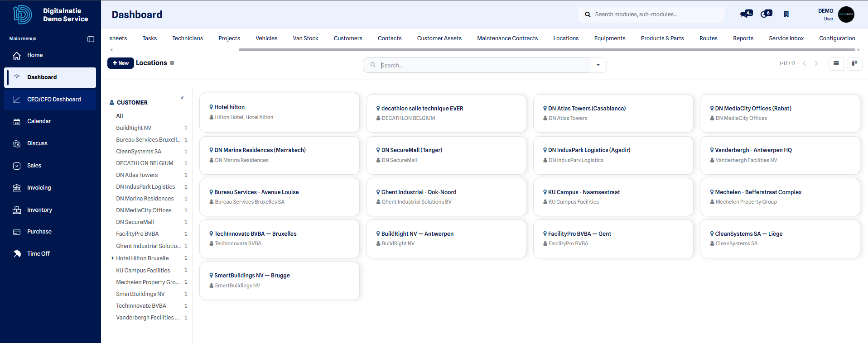Expand Hotel Hilton Bruxelle customer group
The width and height of the screenshot is (868, 343).
pos(112,258)
